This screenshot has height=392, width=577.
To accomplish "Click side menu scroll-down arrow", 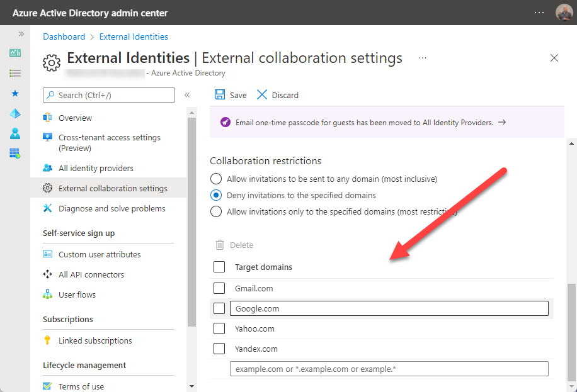I will pyautogui.click(x=191, y=386).
